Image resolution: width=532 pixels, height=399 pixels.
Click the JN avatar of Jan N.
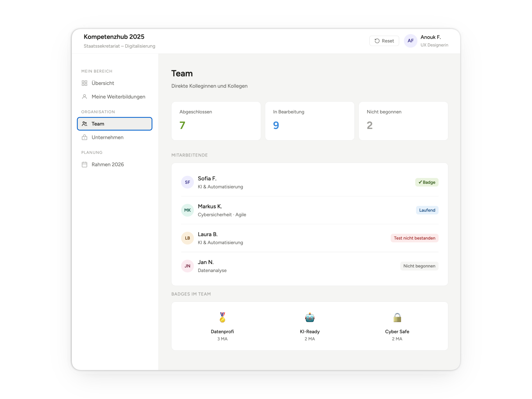[188, 266]
